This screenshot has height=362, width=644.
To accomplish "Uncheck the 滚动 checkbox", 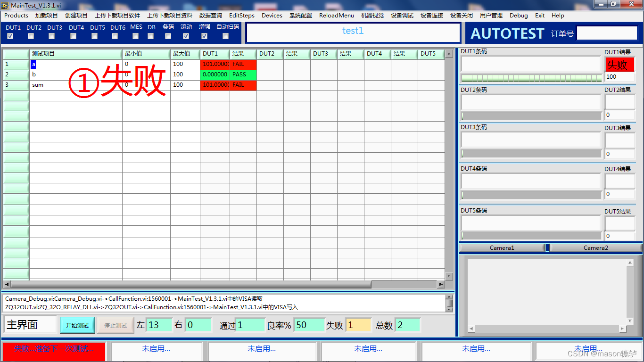I will click(186, 36).
